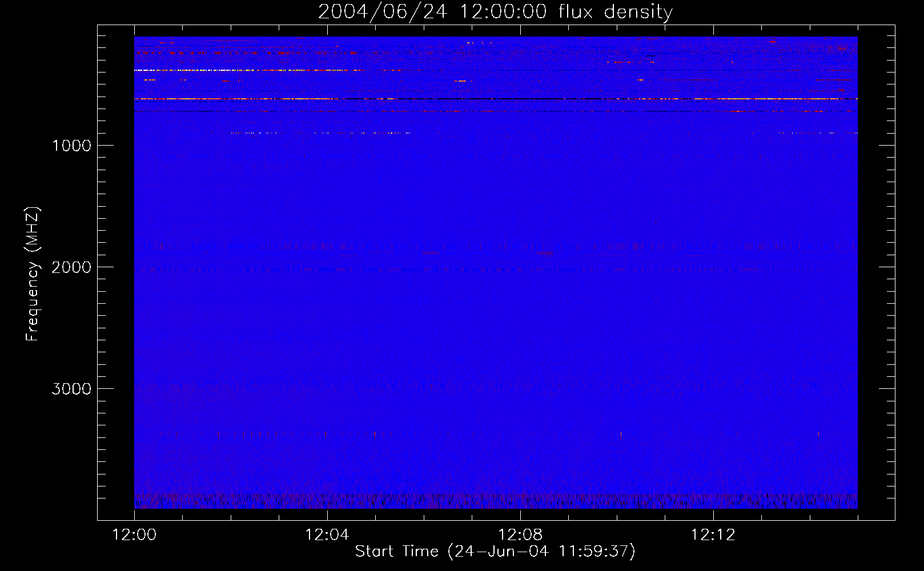Viewport: 924px width, 571px height.
Task: Click the 12:00 time tick label
Action: (134, 535)
